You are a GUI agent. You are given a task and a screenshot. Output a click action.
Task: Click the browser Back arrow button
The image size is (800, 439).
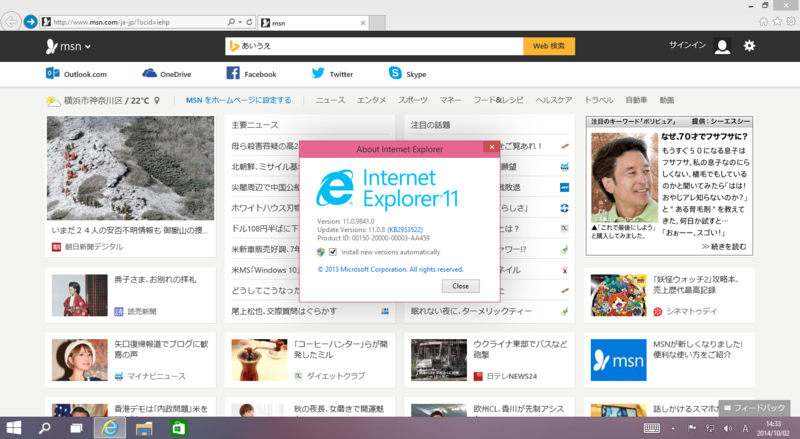click(11, 22)
